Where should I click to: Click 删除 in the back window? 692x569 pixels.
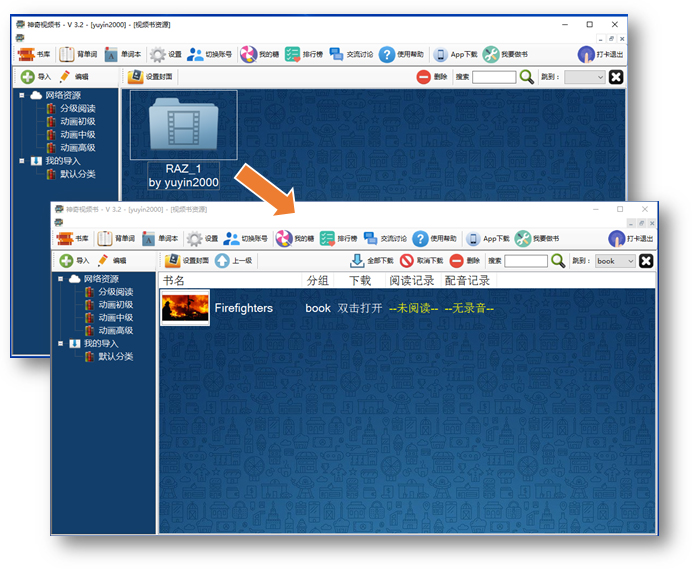pyautogui.click(x=432, y=76)
